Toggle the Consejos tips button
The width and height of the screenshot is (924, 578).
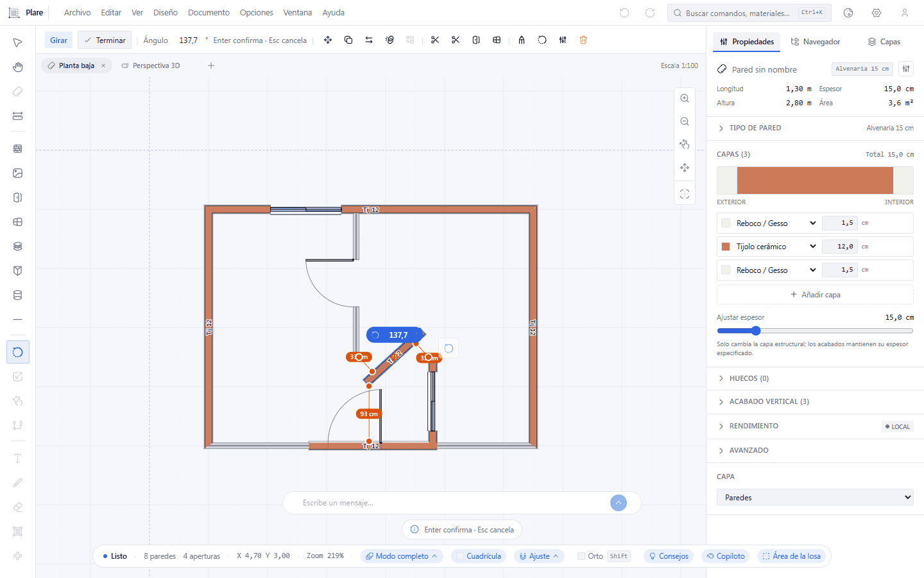click(669, 556)
